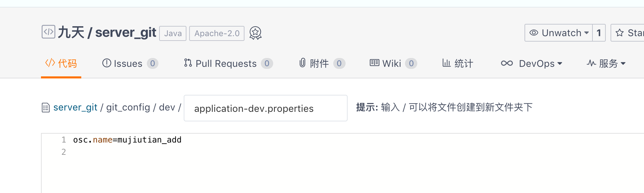Click the server_git repository title link

point(125,33)
